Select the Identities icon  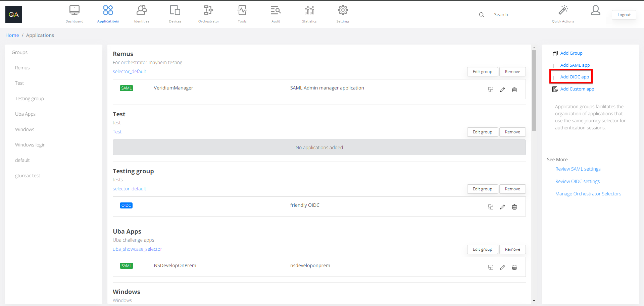coord(141,13)
